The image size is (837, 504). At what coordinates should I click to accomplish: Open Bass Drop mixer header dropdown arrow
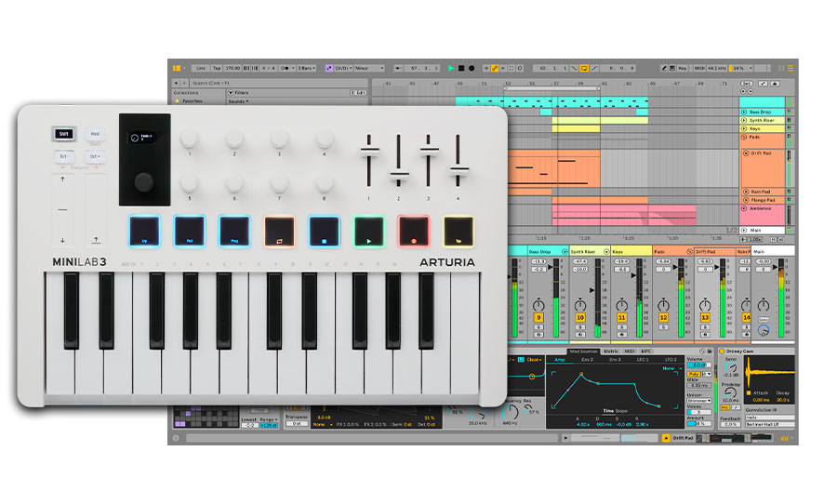tap(565, 251)
